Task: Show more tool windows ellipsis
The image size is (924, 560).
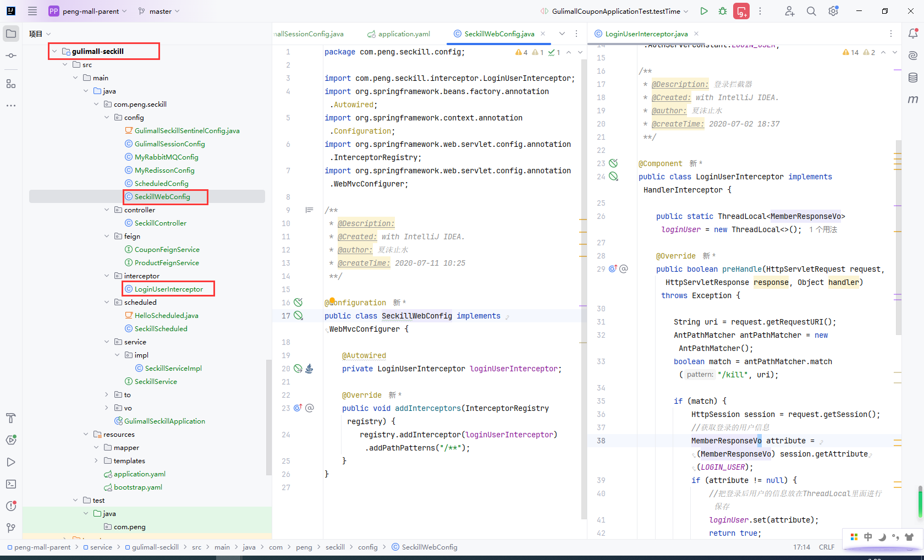Action: pos(11,106)
